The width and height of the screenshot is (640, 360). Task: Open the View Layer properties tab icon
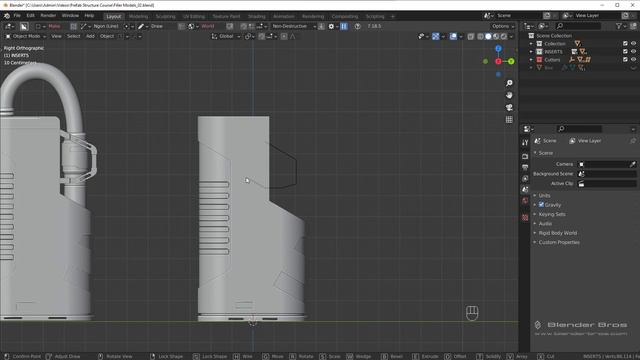point(525,178)
